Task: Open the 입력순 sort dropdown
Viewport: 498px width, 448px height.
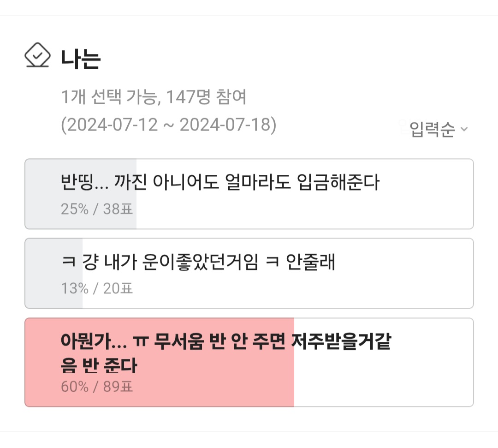Action: (x=439, y=129)
